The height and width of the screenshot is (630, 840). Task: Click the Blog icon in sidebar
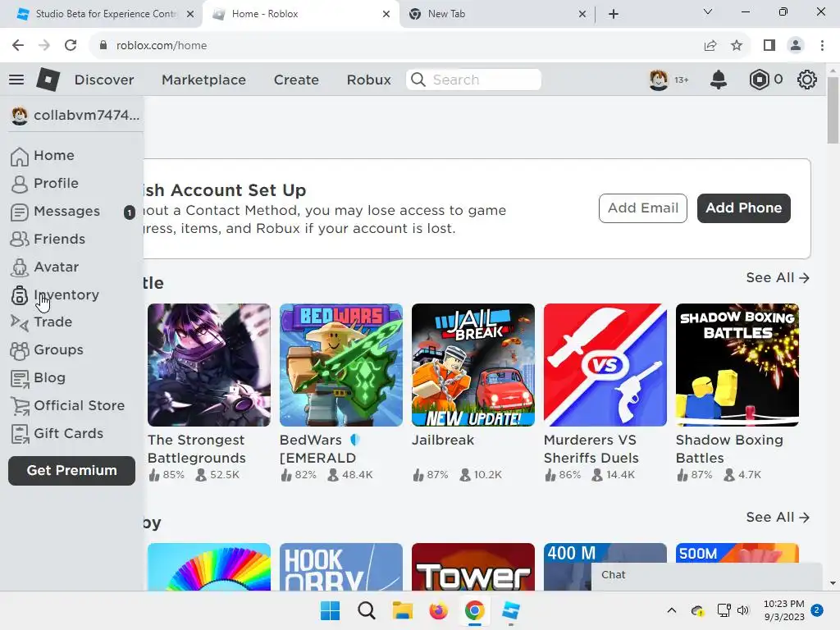point(20,378)
